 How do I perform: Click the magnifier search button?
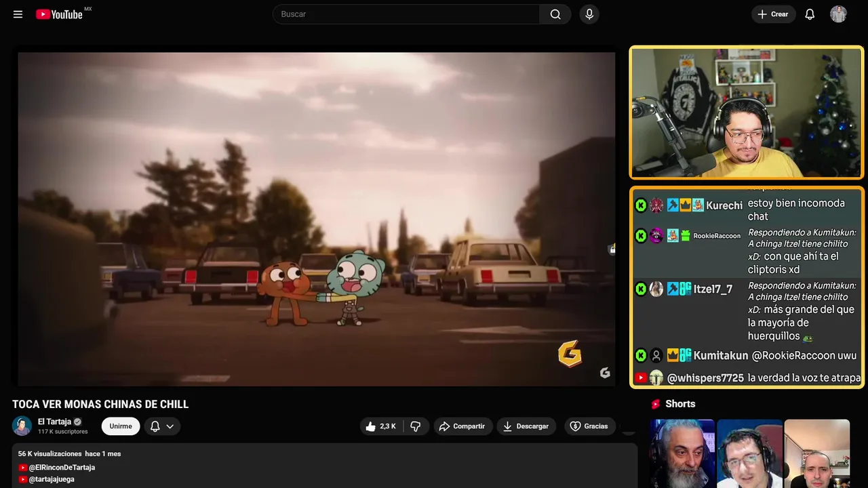click(555, 14)
